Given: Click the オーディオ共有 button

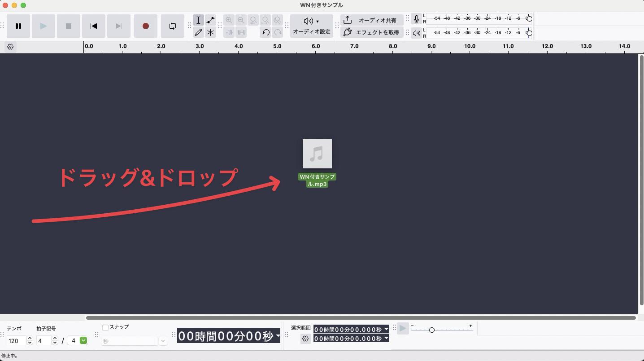Looking at the screenshot, I should click(x=371, y=20).
